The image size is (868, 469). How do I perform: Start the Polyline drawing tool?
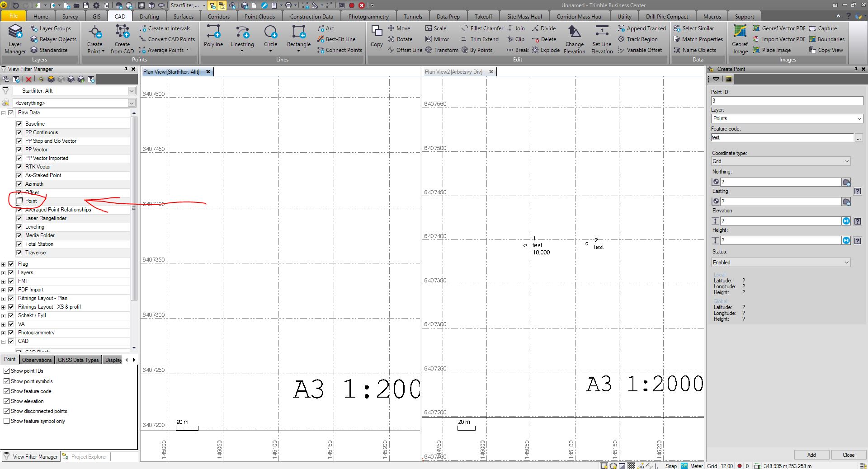(213, 36)
